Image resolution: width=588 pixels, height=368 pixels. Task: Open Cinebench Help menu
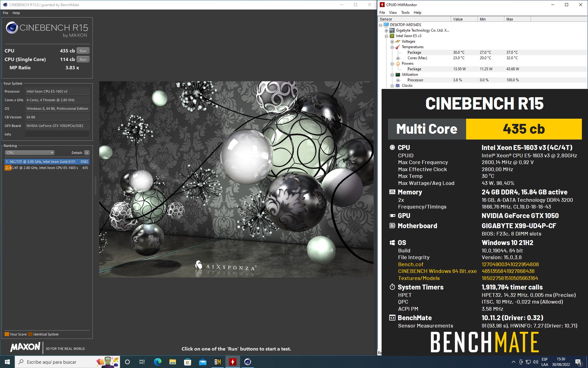coord(16,13)
